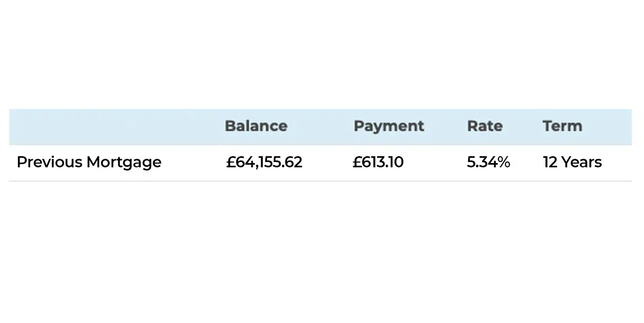The height and width of the screenshot is (323, 644).
Task: Click the £613.10 payment amount
Action: (x=378, y=162)
